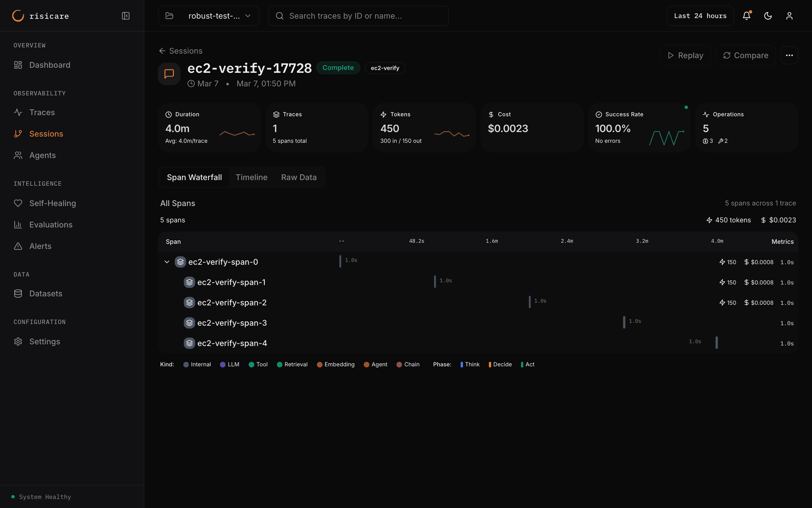This screenshot has height=508, width=812.
Task: Switch to the Raw Data tab
Action: point(299,177)
